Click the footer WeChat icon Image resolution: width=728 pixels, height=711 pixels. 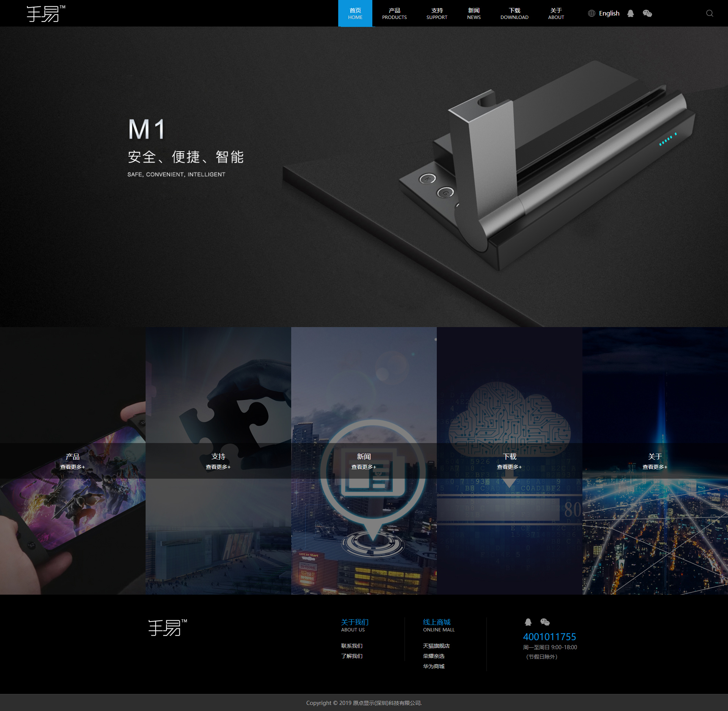click(545, 622)
